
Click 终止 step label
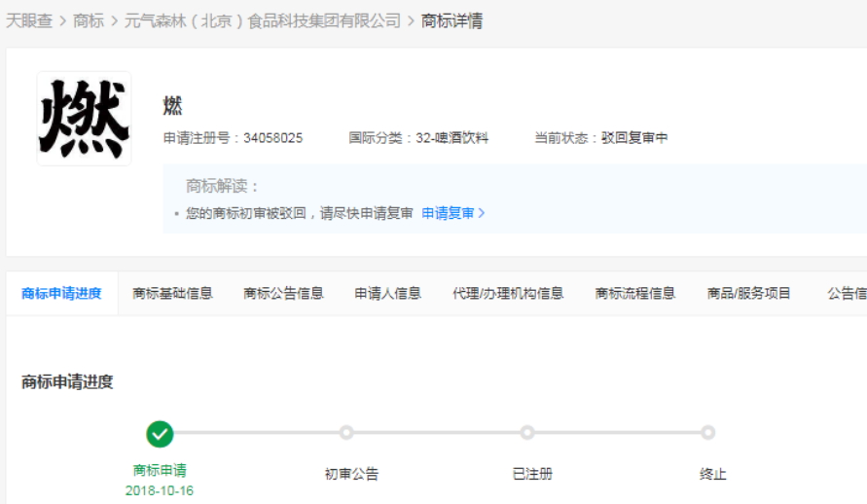(x=712, y=474)
